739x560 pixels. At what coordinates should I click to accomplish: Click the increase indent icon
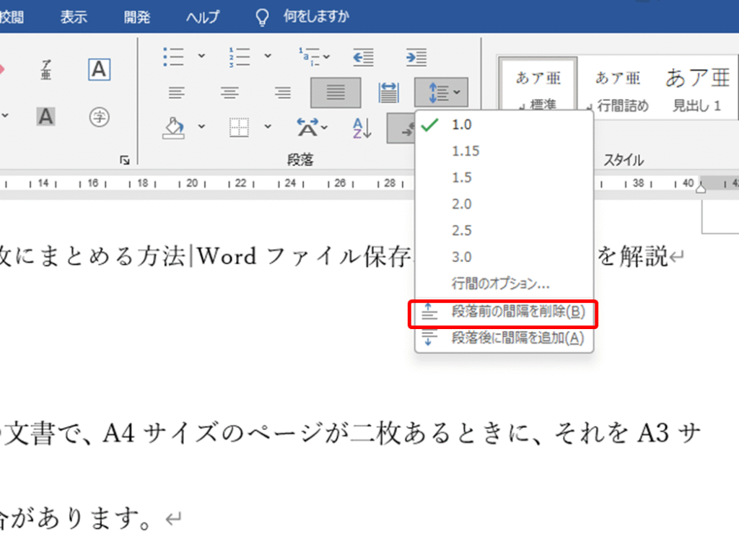click(416, 56)
